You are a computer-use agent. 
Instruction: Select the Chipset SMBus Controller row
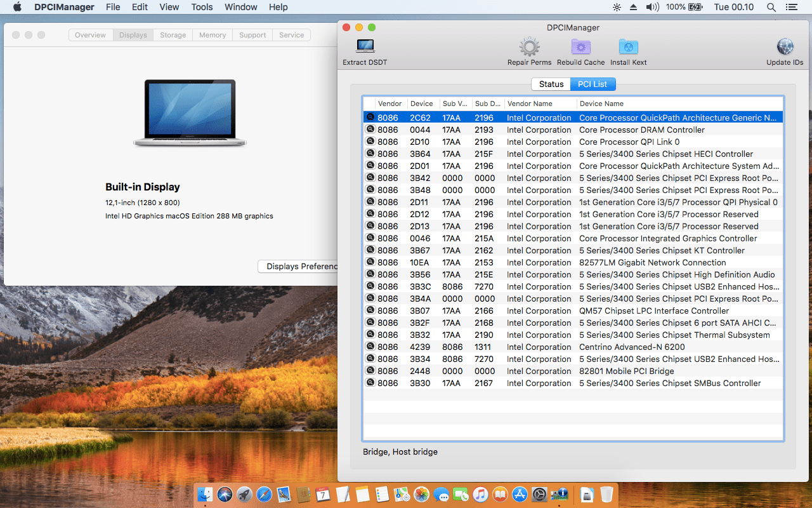coord(573,383)
